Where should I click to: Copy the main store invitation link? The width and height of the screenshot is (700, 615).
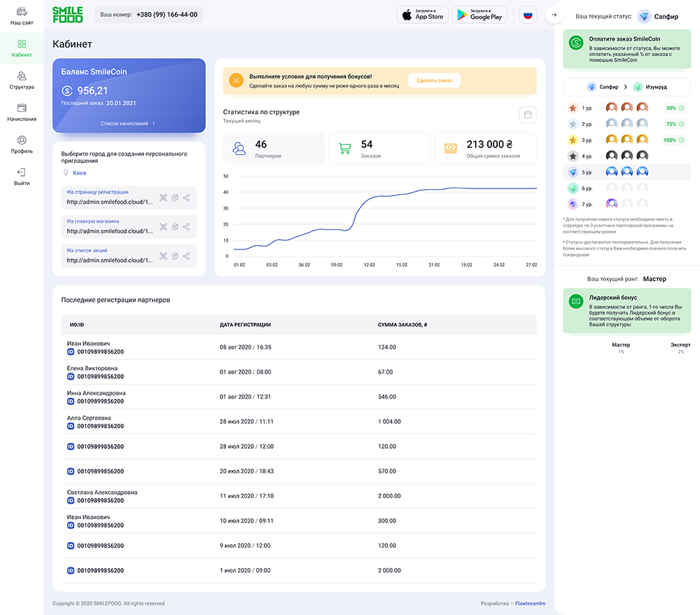point(175,227)
